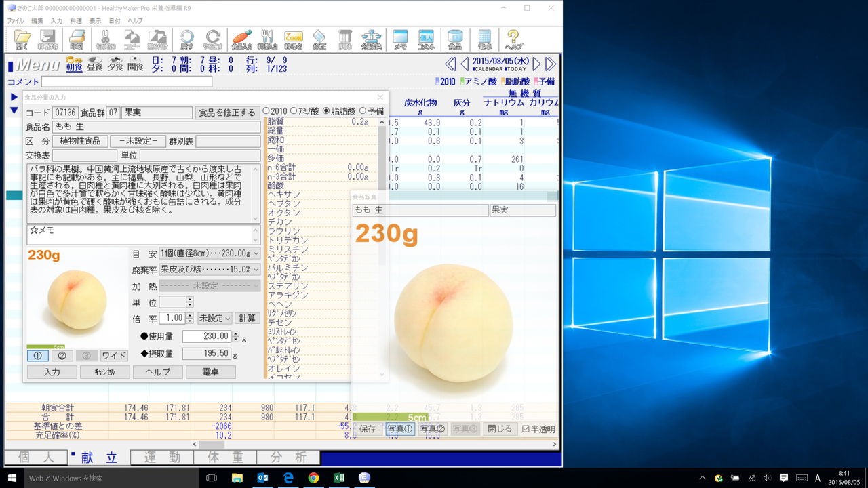
Task: Jump back with the double-left date arrow
Action: pyautogui.click(x=450, y=64)
